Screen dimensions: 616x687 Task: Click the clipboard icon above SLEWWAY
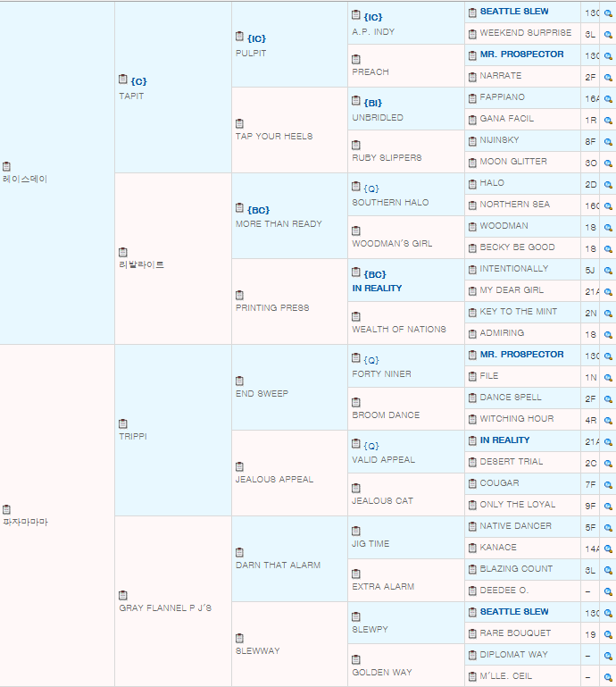pos(239,639)
